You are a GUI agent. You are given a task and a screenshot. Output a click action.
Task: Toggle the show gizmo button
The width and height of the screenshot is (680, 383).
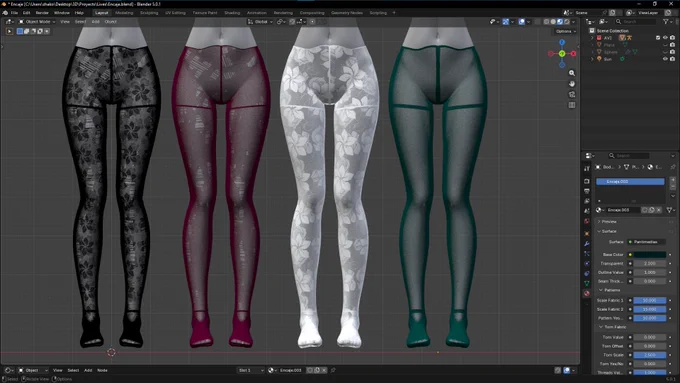click(x=506, y=22)
